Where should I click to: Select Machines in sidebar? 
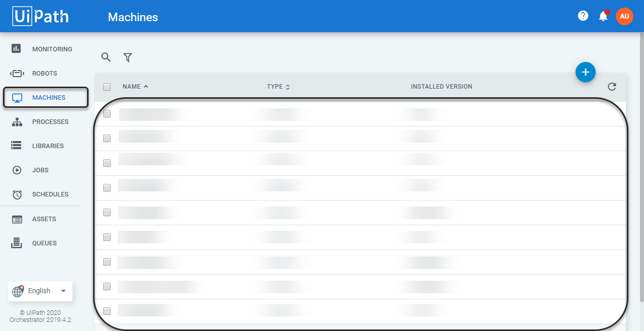pos(49,98)
